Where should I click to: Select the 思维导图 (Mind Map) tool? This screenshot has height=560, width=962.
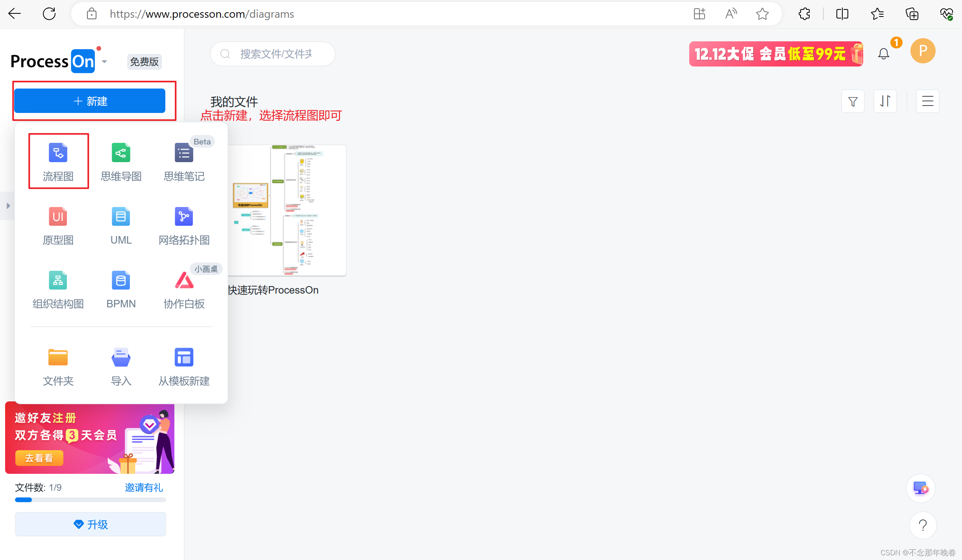121,160
